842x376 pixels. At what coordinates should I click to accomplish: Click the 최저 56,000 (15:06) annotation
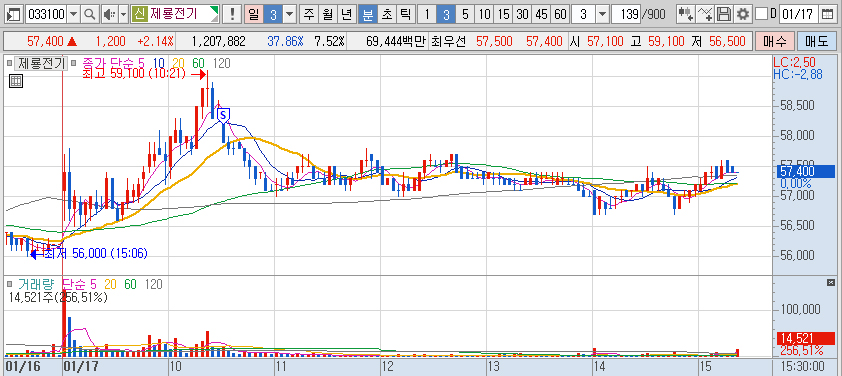click(96, 254)
